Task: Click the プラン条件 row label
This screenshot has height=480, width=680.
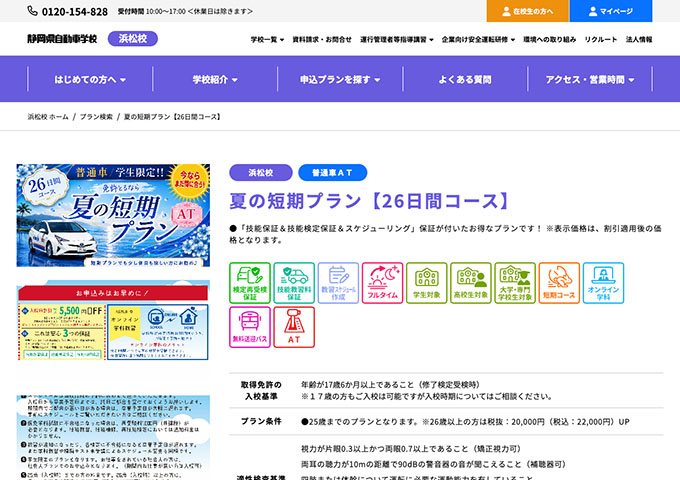Action: tap(261, 421)
